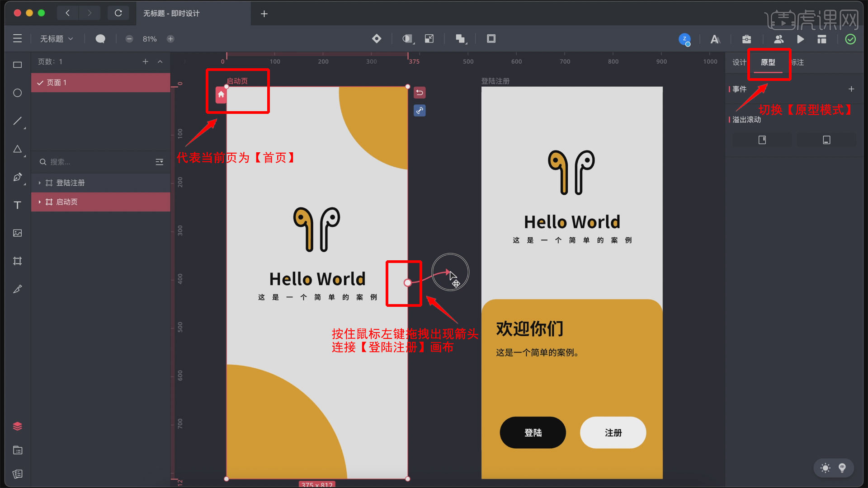Open the 81% zoom level dropdown
The width and height of the screenshot is (868, 488).
point(150,39)
